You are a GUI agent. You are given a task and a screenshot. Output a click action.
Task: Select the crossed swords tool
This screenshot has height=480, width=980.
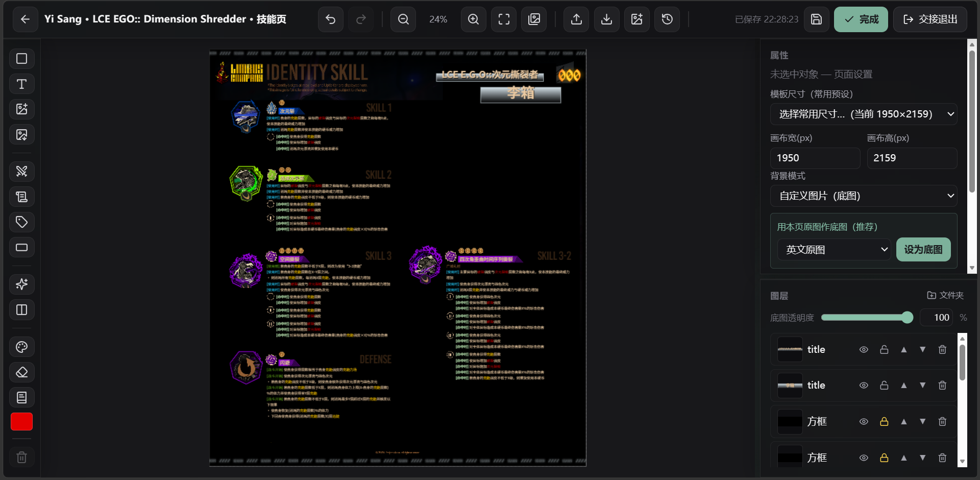click(x=22, y=171)
